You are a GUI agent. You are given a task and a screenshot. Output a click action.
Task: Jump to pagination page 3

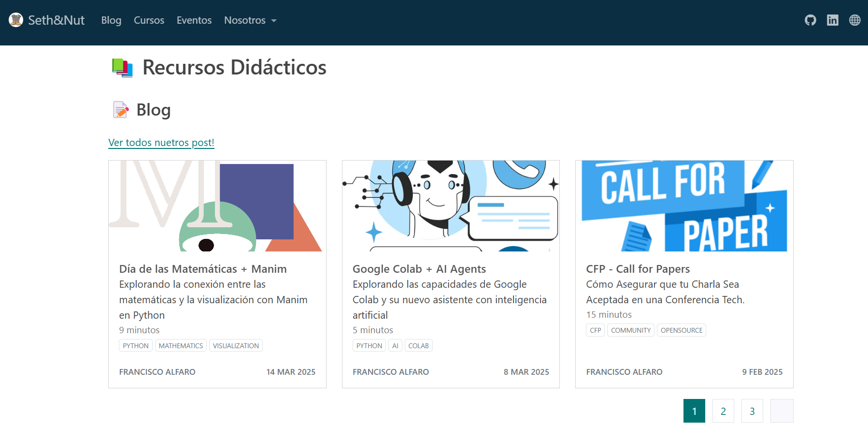(x=752, y=411)
